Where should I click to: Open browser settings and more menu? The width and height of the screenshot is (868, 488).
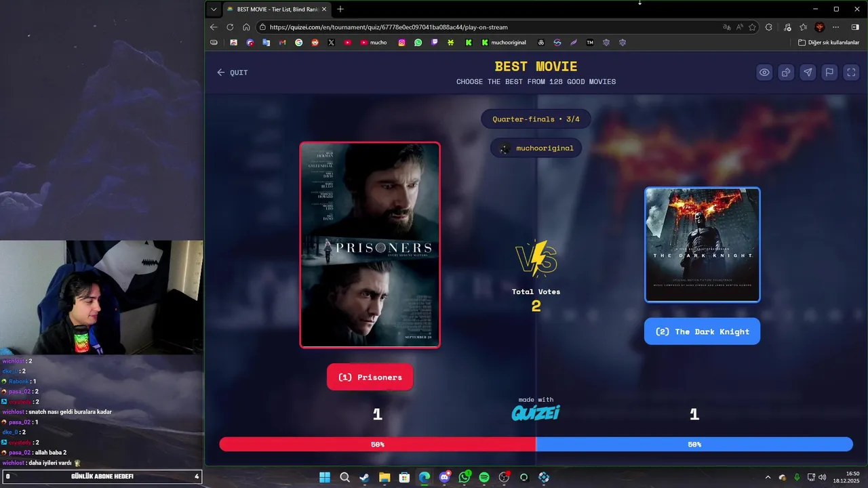click(836, 27)
